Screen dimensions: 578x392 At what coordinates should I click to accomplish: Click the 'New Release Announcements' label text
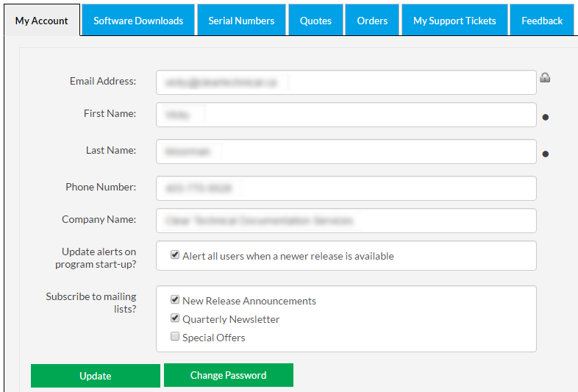pyautogui.click(x=249, y=301)
